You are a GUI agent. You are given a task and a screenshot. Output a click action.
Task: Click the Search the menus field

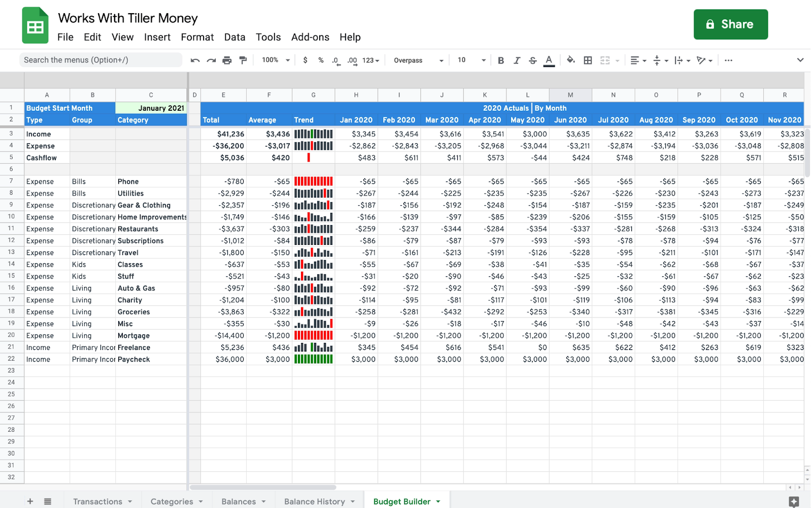100,60
